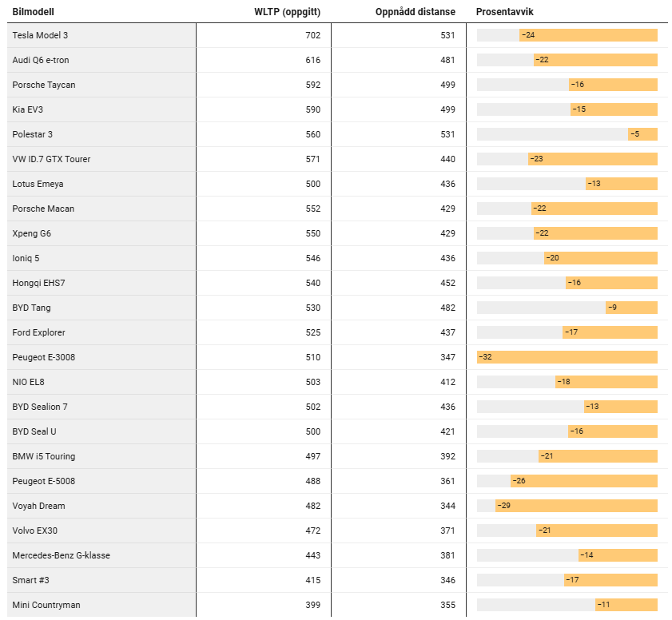Click the Prosentavvik column header

click(x=505, y=12)
